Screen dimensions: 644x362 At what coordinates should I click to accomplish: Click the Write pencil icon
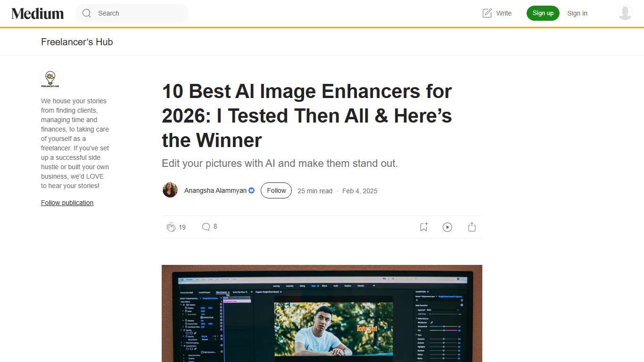[x=487, y=13]
